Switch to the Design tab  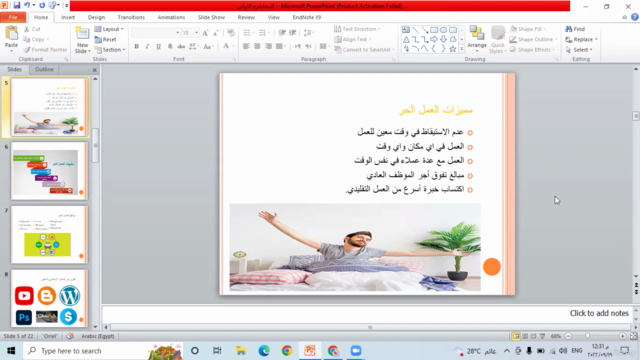pos(96,17)
